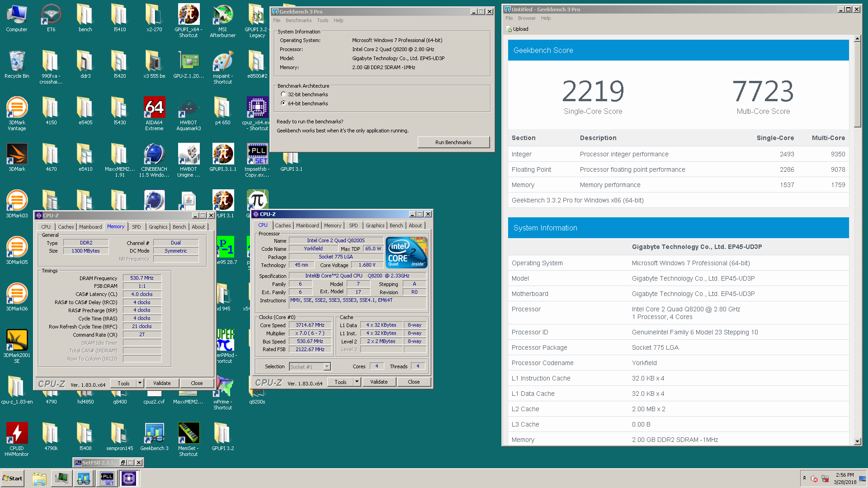Open Browser menu in Untitled Geekbench window
This screenshot has height=488, width=868.
click(527, 18)
